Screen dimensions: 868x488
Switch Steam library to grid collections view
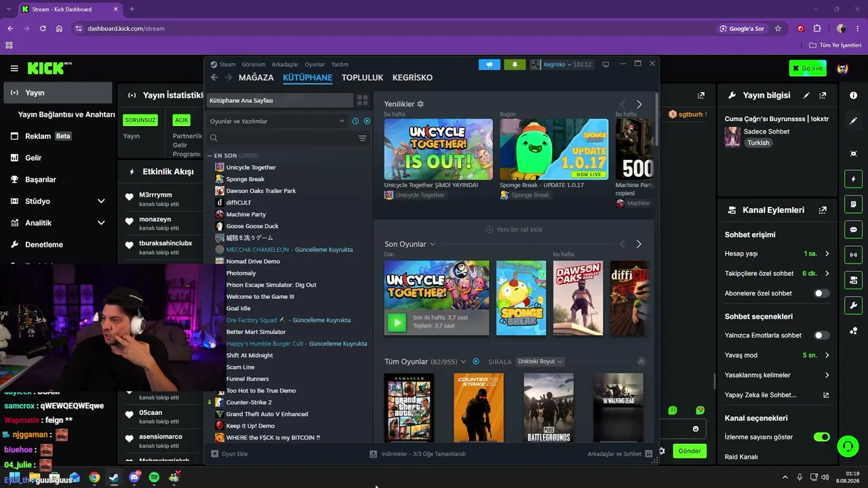pos(363,100)
